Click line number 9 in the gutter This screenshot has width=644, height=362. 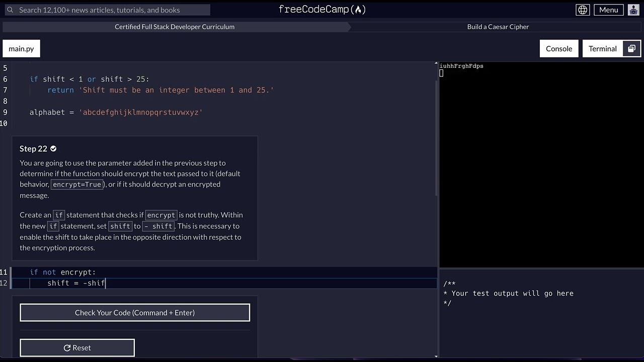5,112
